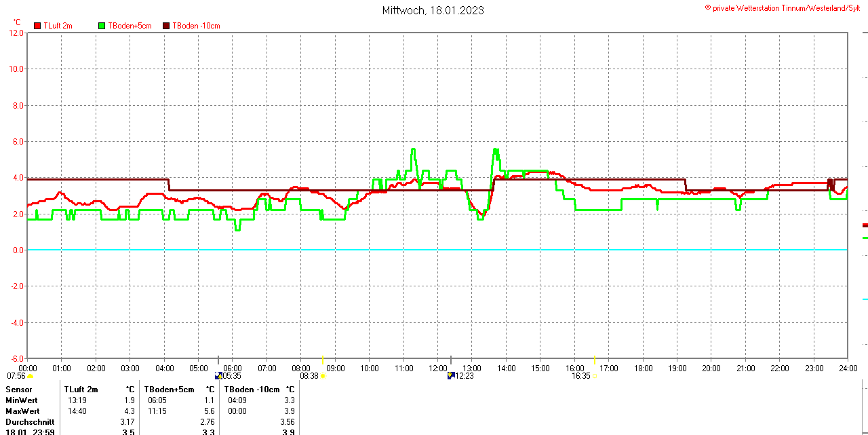Click the MinWert row label in the table
868x435 pixels.
pyautogui.click(x=22, y=400)
